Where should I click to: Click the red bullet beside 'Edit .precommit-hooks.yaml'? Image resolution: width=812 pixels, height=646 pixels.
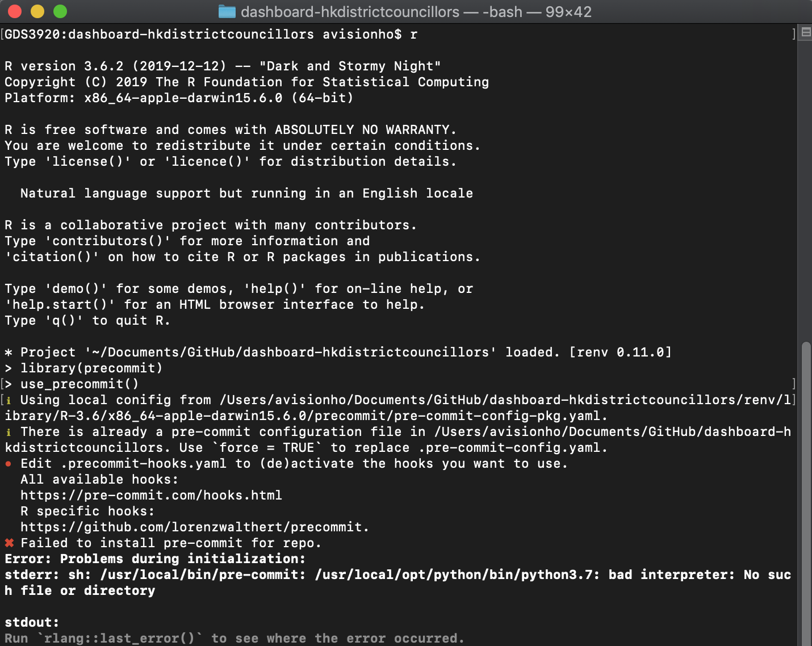point(8,464)
